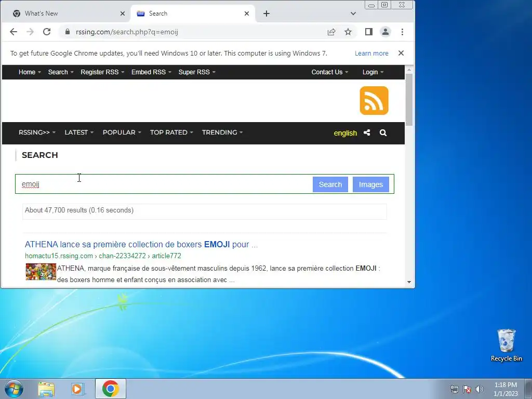The width and height of the screenshot is (532, 399).
Task: Open the Learn more link
Action: 371,54
